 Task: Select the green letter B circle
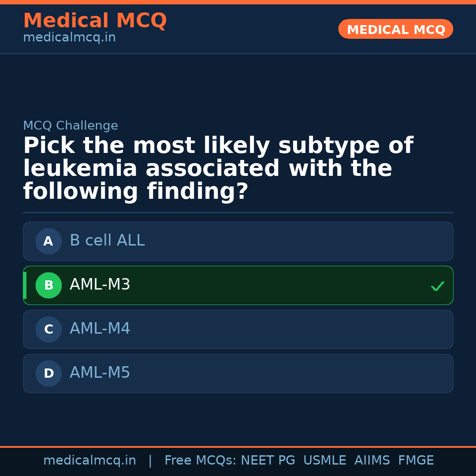tap(48, 285)
